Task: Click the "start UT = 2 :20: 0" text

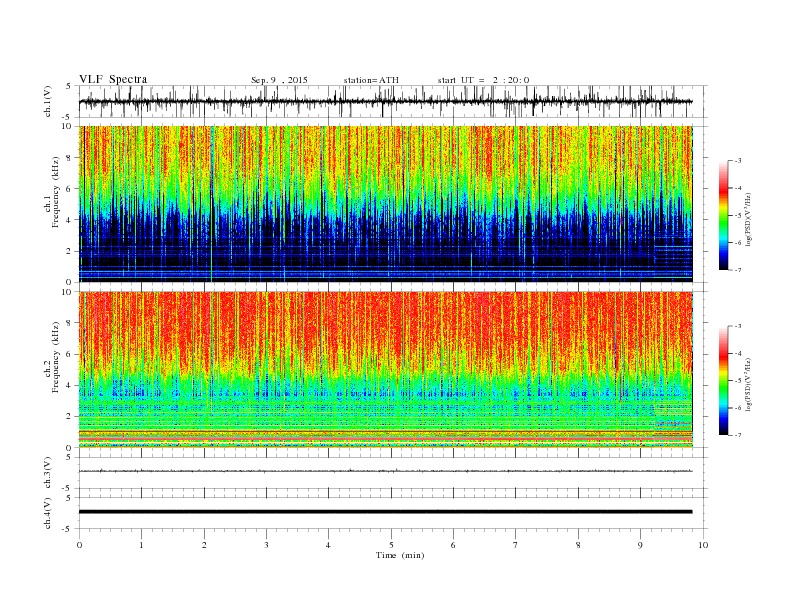Action: pyautogui.click(x=483, y=80)
